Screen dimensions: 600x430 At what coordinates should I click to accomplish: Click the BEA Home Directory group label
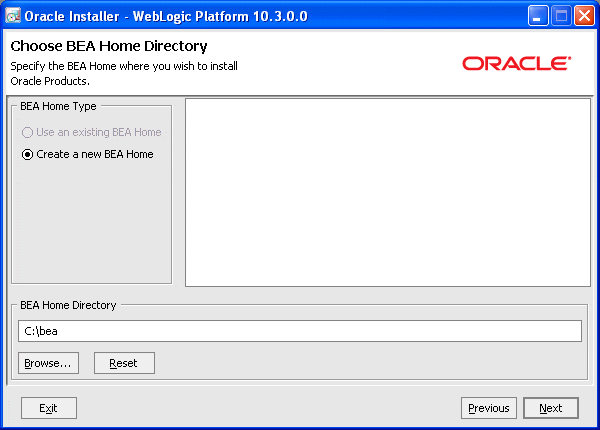click(68, 305)
